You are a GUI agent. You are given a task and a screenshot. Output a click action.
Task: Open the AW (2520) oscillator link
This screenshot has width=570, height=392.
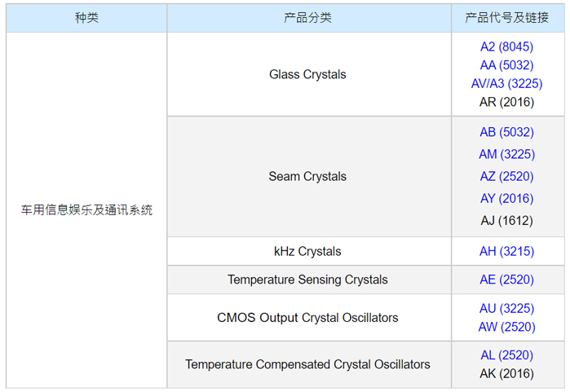pos(506,327)
